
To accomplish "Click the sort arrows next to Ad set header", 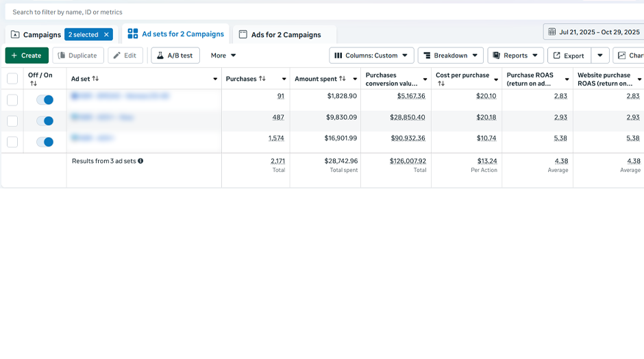I will pos(95,79).
